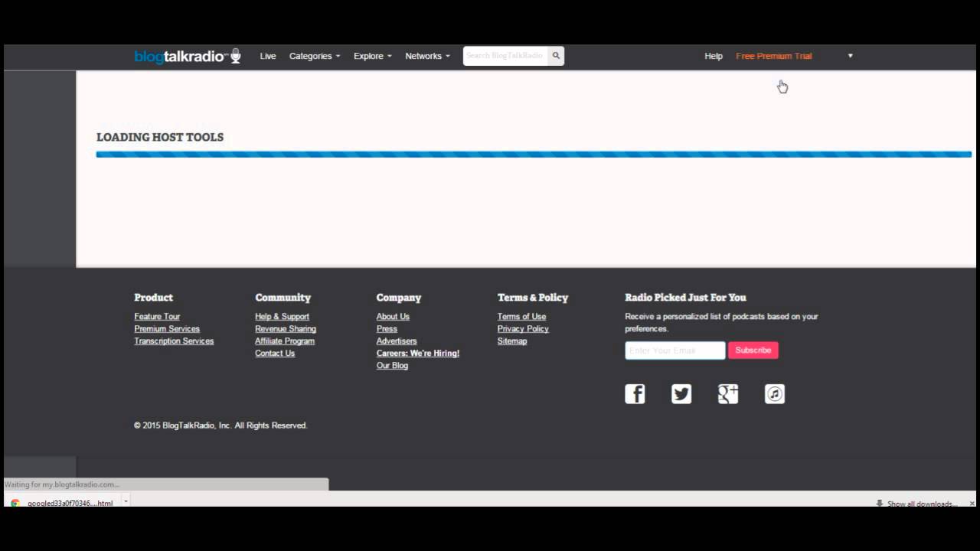Start the Free Premium Trial
The height and width of the screenshot is (551, 980).
tap(774, 56)
